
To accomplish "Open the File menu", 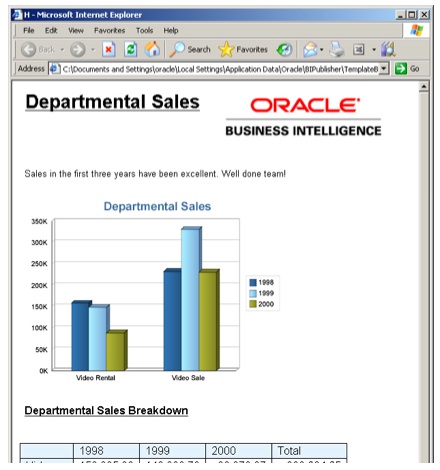I will (x=29, y=31).
